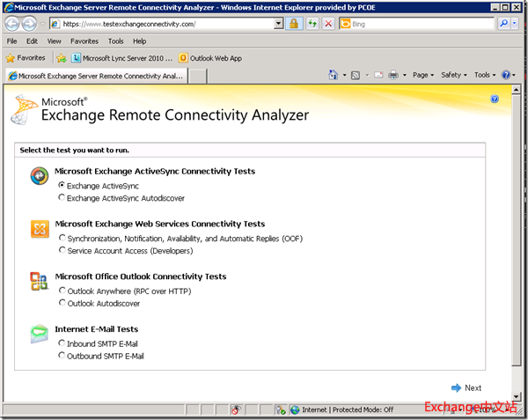The width and height of the screenshot is (528, 420).
Task: Click the Stop loading red X icon
Action: point(328,24)
